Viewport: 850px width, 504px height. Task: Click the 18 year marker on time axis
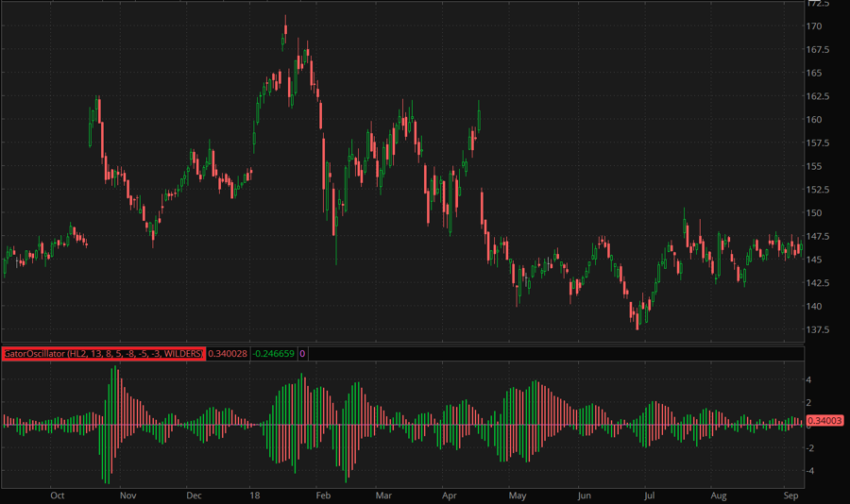click(x=255, y=495)
